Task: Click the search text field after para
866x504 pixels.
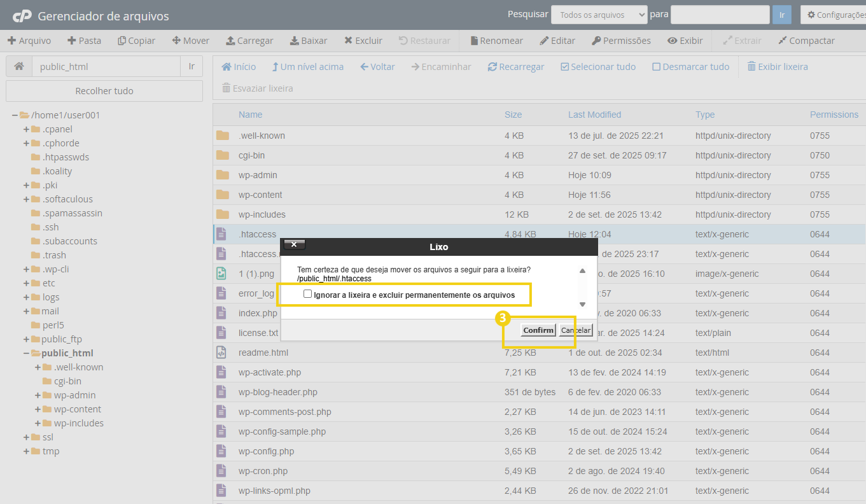Action: tap(720, 15)
